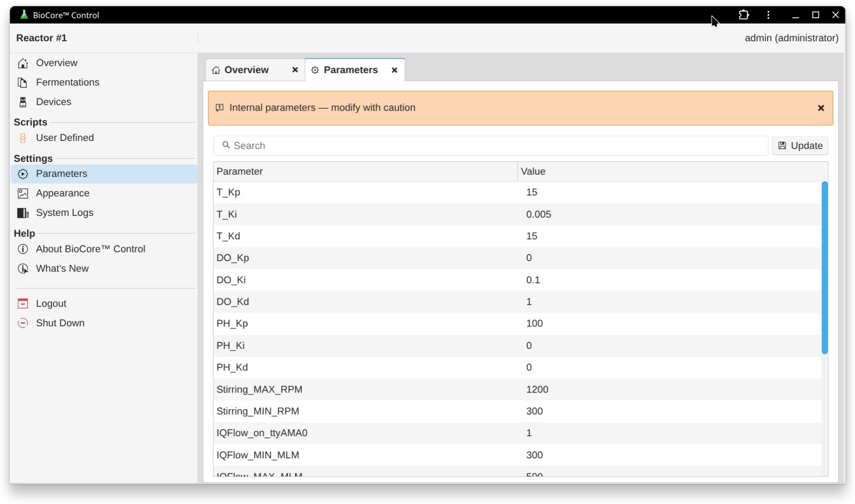Close the Parameters tab
Screen dimensions: 855x504
[394, 70]
